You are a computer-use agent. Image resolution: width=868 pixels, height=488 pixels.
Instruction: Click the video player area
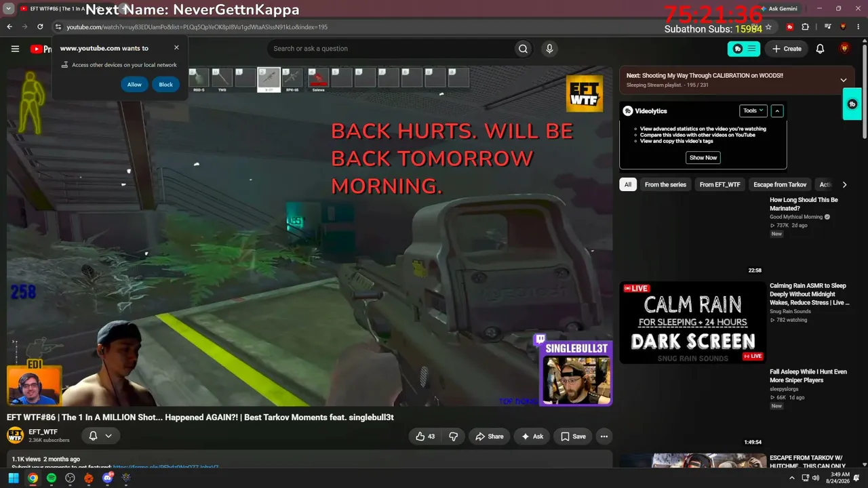pyautogui.click(x=310, y=236)
